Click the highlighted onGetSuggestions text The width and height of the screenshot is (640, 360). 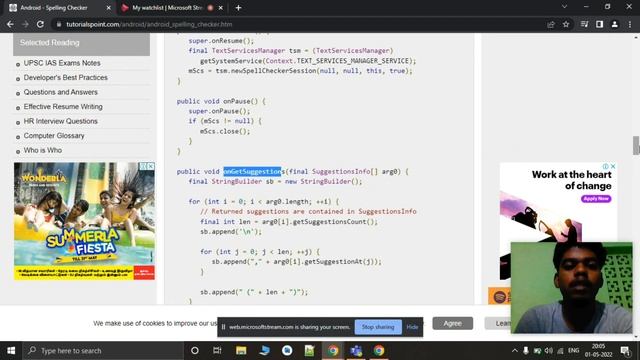point(253,171)
